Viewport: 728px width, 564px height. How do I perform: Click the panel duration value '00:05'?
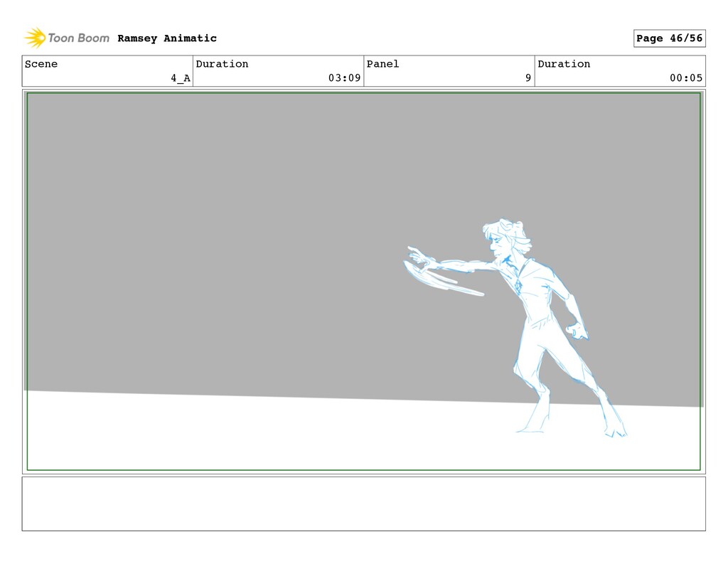pos(686,78)
